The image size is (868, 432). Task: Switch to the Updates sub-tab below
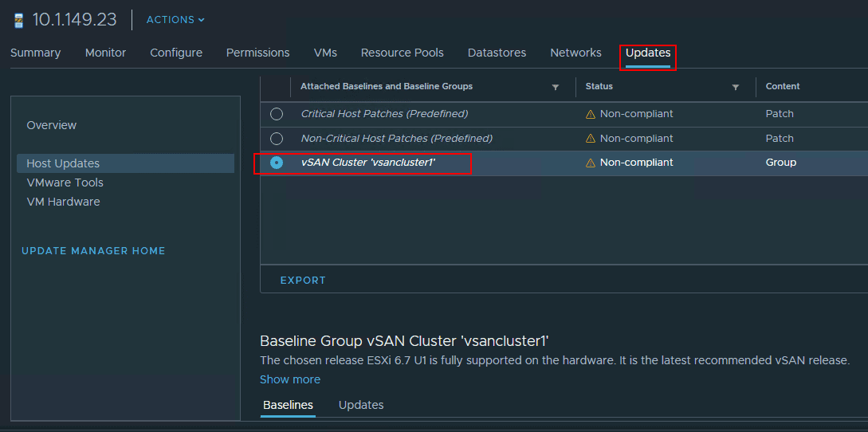pos(361,405)
